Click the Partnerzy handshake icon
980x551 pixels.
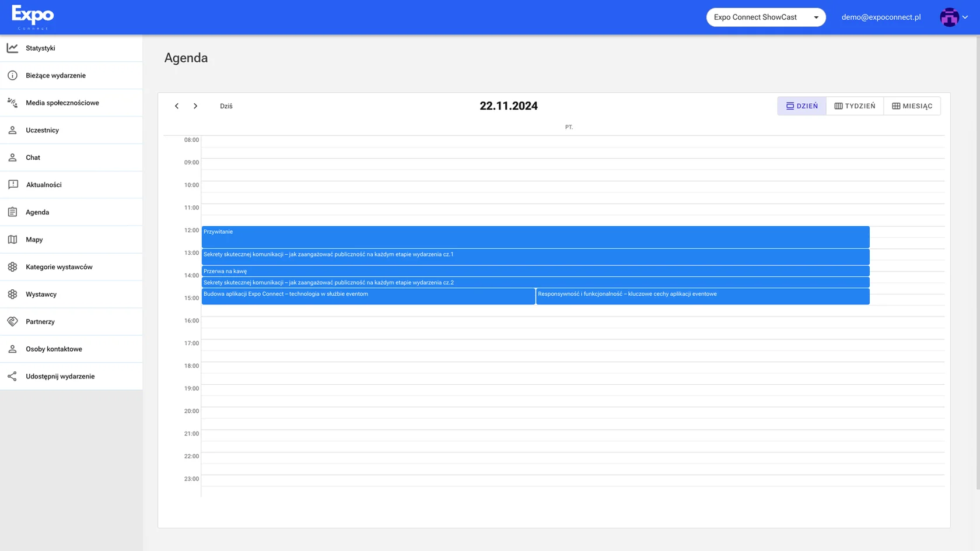(12, 321)
